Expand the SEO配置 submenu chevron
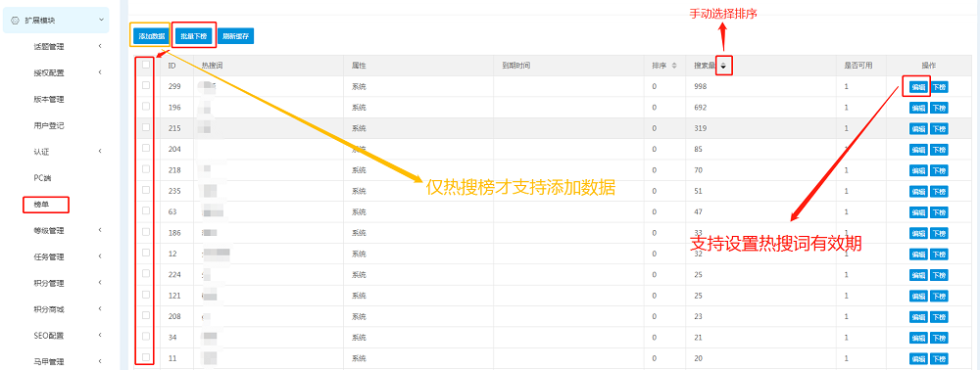The width and height of the screenshot is (980, 370). [x=100, y=335]
